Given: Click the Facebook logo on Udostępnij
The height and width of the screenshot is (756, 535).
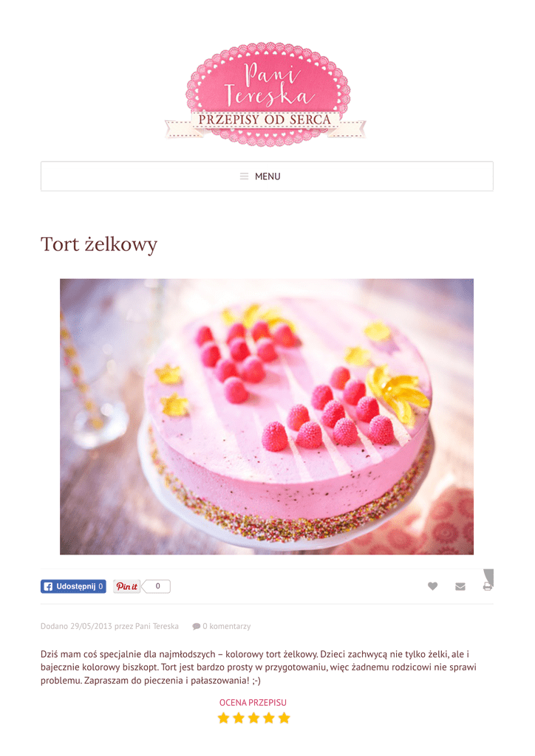Looking at the screenshot, I should (x=48, y=587).
